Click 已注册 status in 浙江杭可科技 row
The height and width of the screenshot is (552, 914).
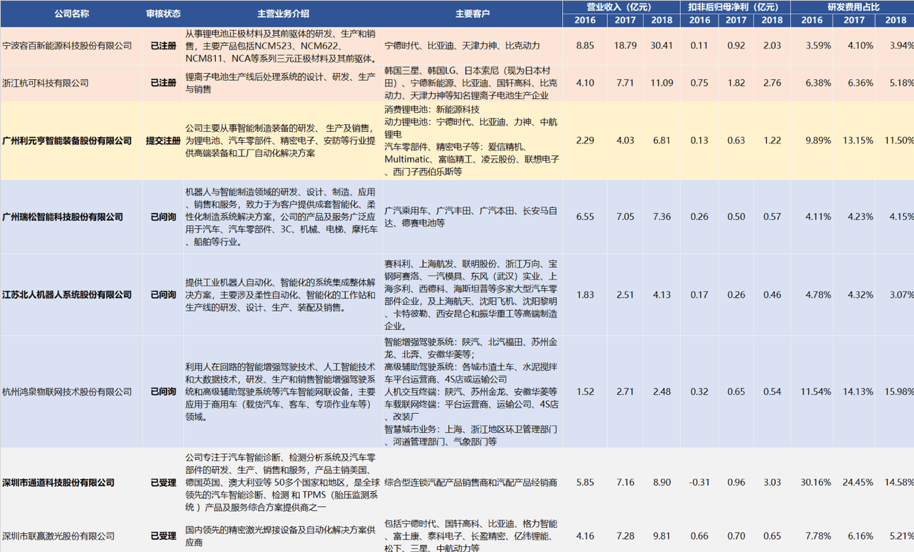point(163,83)
